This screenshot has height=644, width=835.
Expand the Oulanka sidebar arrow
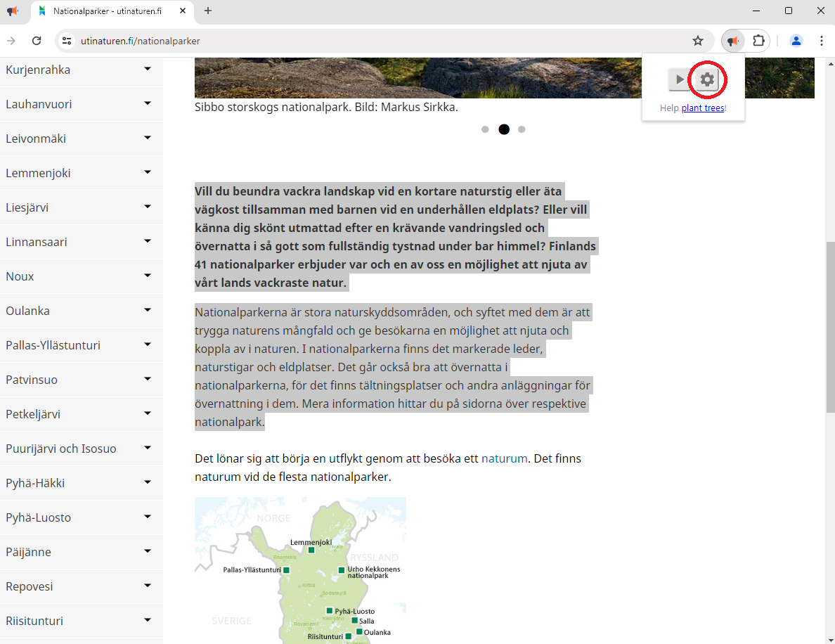point(148,310)
